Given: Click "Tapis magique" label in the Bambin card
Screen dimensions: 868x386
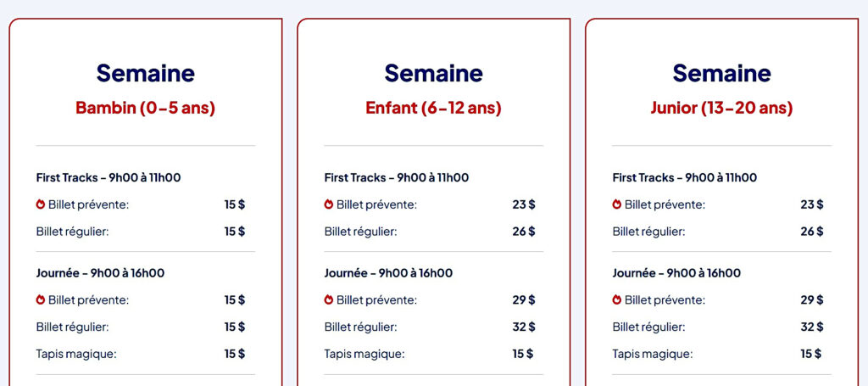Looking at the screenshot, I should click(x=76, y=354).
